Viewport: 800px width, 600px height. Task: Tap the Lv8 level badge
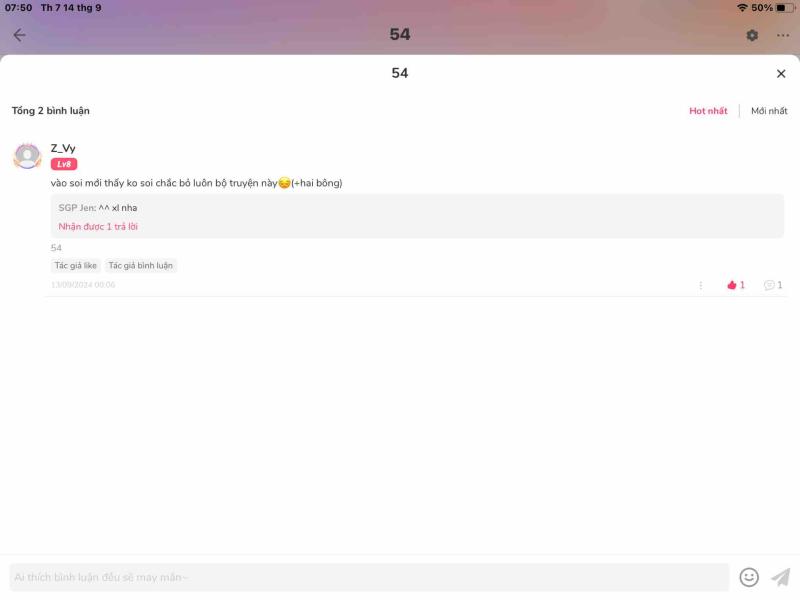tap(64, 164)
